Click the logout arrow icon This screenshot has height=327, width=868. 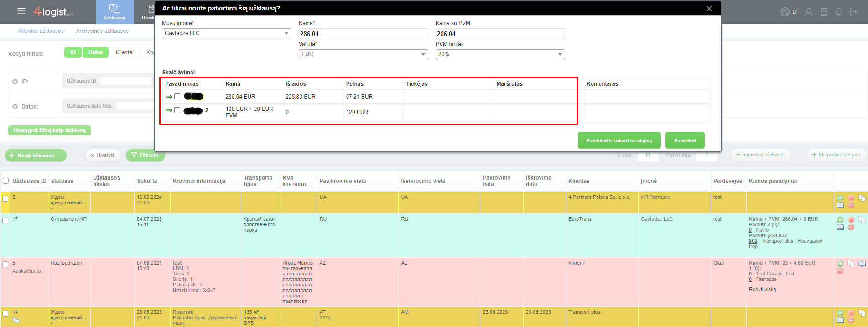(853, 12)
